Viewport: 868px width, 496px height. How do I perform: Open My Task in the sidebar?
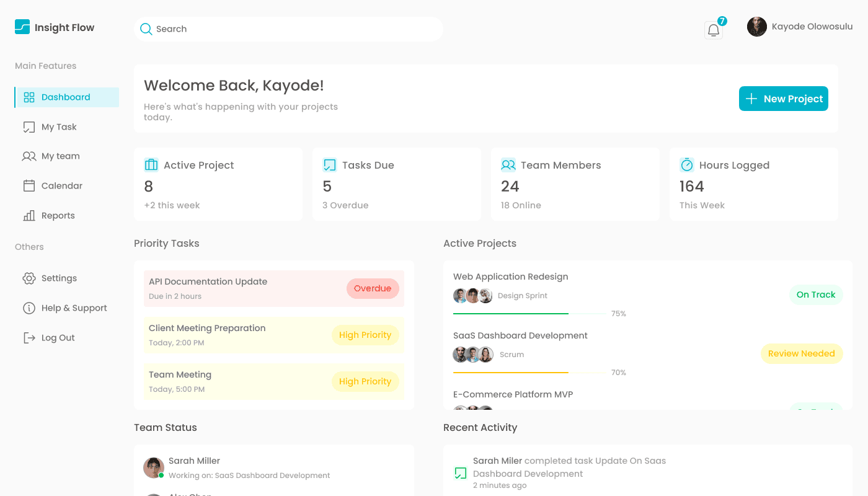pyautogui.click(x=58, y=127)
